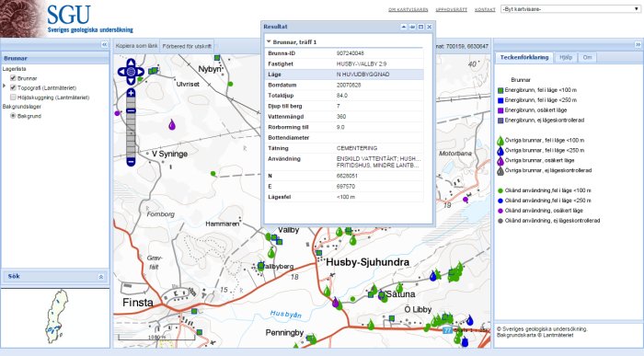Pin the Resultat window
The width and height of the screenshot is (644, 356).
click(x=412, y=27)
